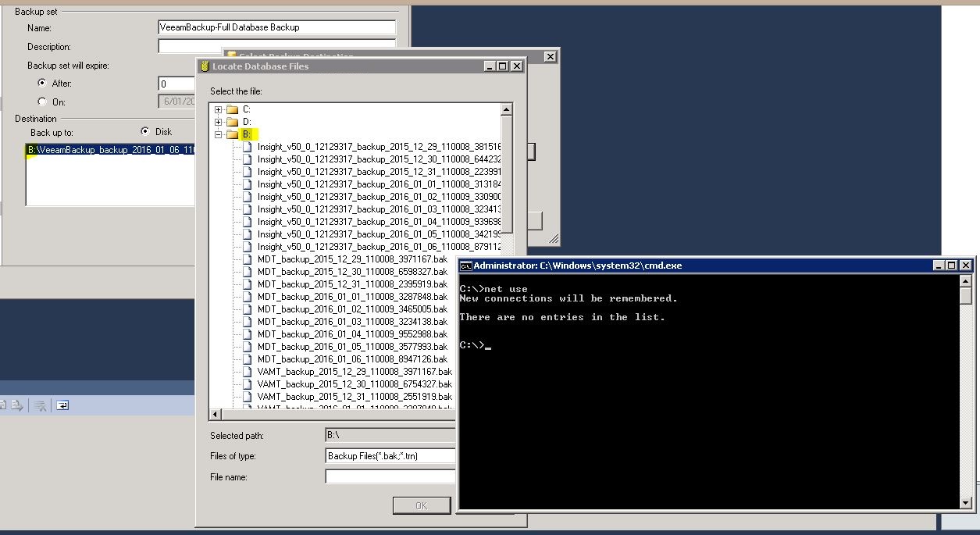This screenshot has width=980, height=535.
Task: Select MDT_backup_2015_12_31_110008_2395919.bak
Action: [x=352, y=284]
